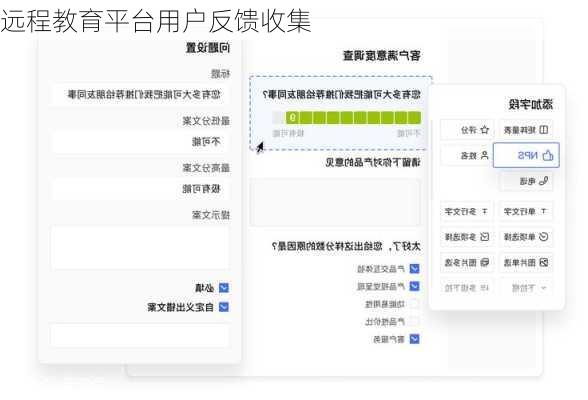This screenshot has height=400, width=588.
Task: Click the product opinion comment text area
Action: (x=335, y=202)
